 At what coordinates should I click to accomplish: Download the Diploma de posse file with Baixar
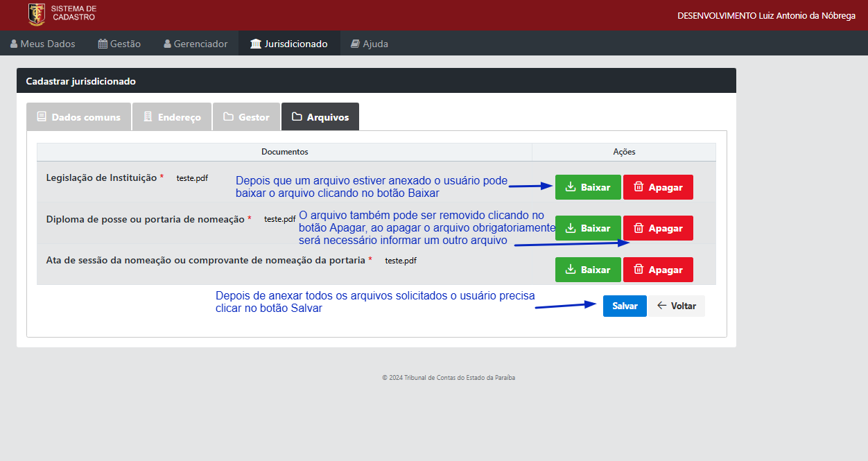tap(588, 228)
